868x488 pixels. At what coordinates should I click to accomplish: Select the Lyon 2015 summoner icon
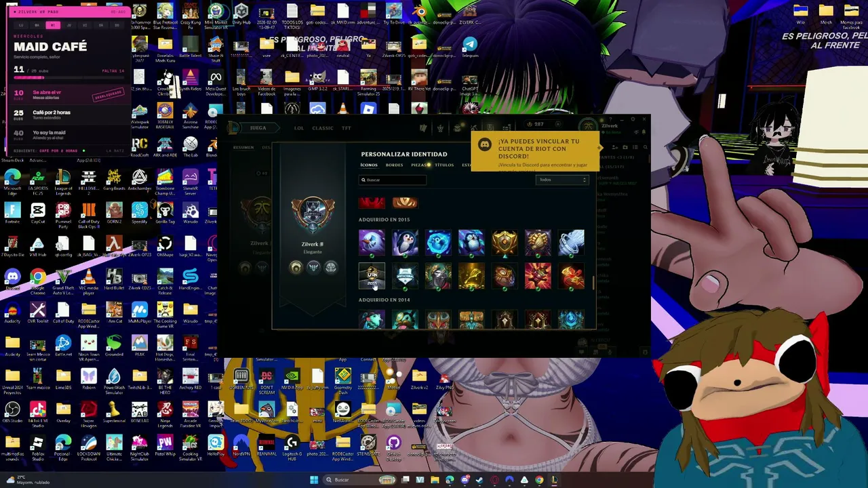coord(372,276)
